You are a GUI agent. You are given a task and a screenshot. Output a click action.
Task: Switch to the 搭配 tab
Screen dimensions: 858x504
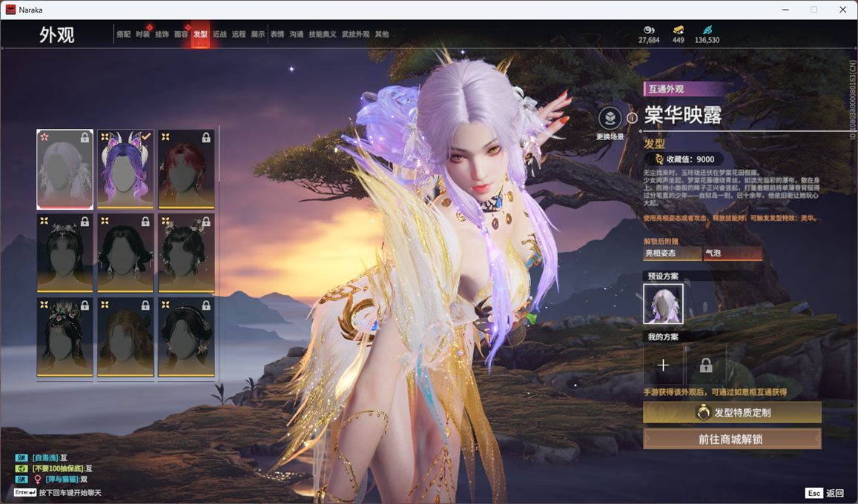click(124, 34)
